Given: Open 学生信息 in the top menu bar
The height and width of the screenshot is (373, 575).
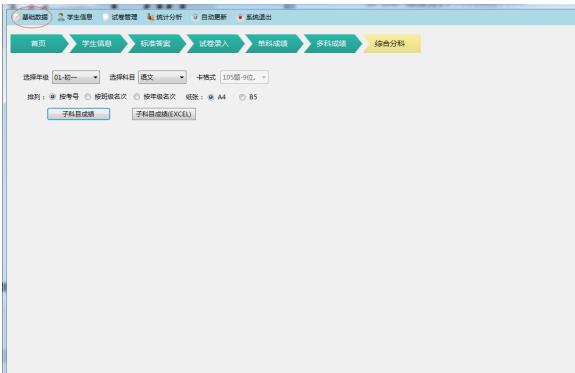Looking at the screenshot, I should coord(76,17).
